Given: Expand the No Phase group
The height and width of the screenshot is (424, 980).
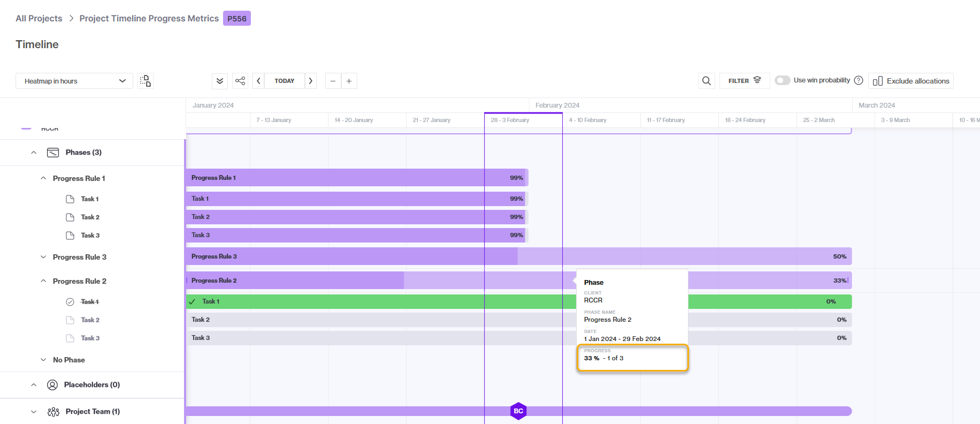Looking at the screenshot, I should 43,360.
